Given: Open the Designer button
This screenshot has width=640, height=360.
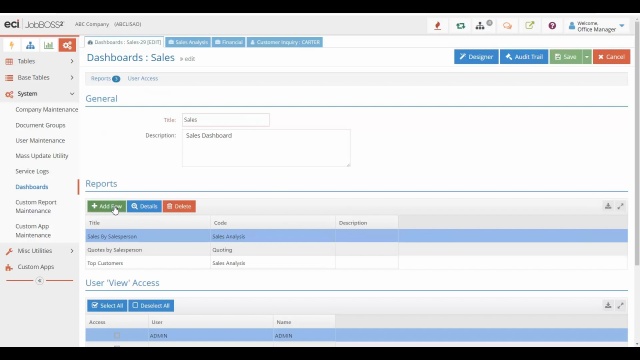Looking at the screenshot, I should (x=476, y=57).
